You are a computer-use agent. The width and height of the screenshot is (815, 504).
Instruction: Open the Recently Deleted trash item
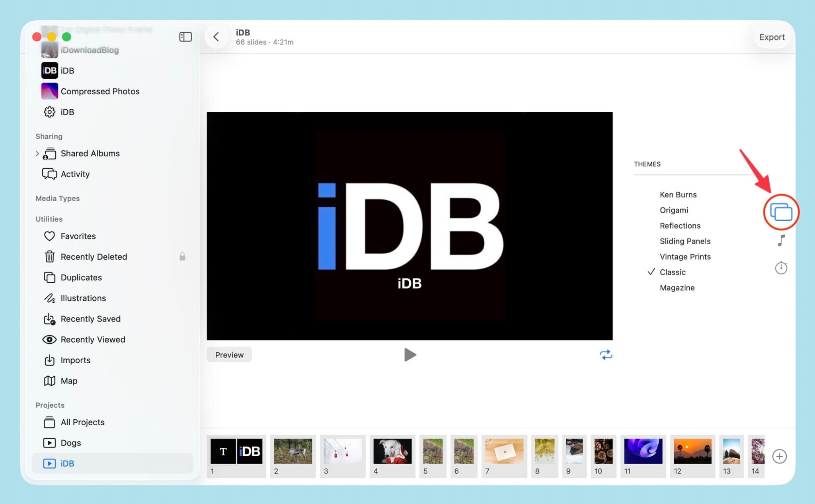(x=94, y=257)
